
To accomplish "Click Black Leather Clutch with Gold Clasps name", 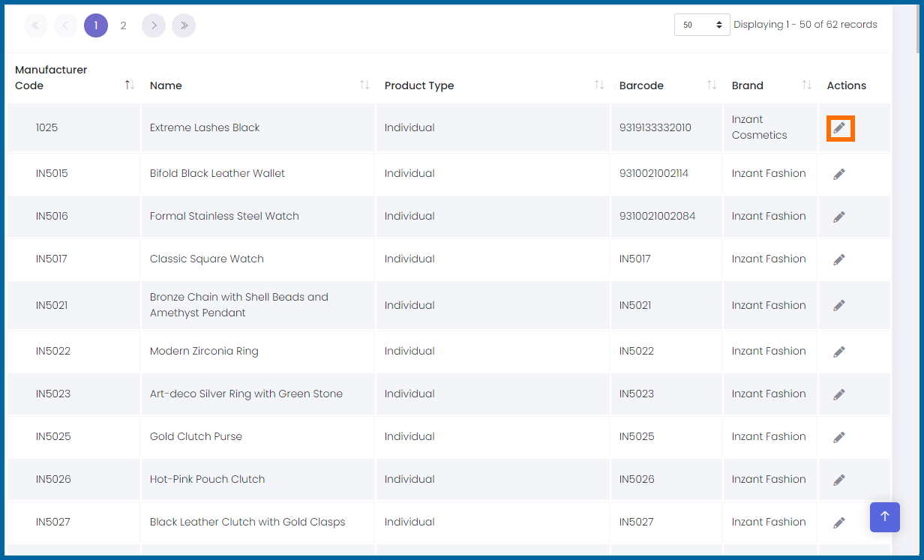I will point(247,522).
